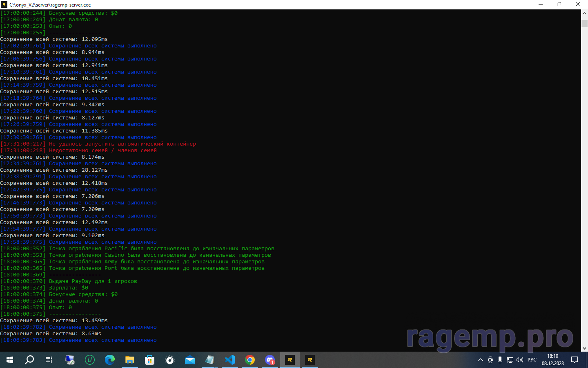Viewport: 588px width, 368px height.
Task: Open taskbar Search magnifier
Action: click(x=29, y=360)
